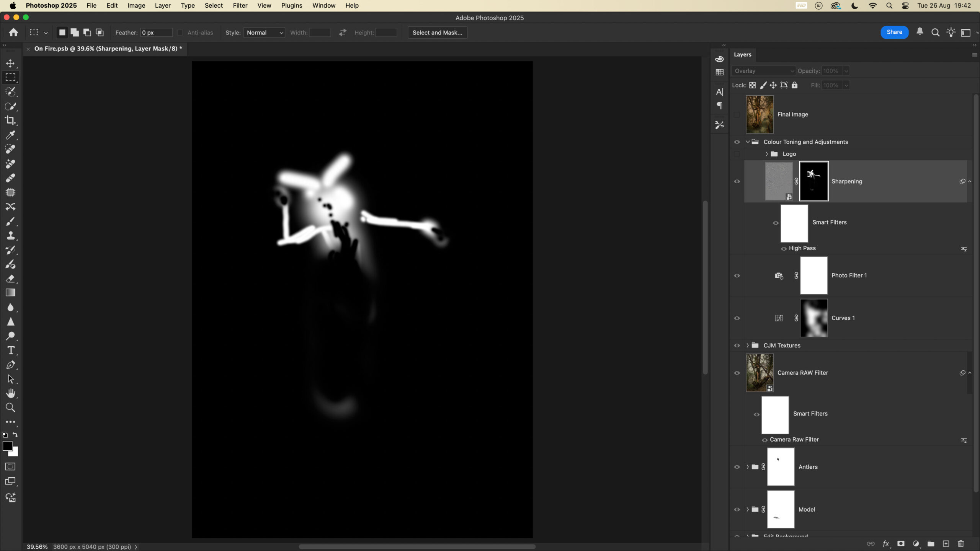Expand the CJM Textures group

pyautogui.click(x=747, y=346)
